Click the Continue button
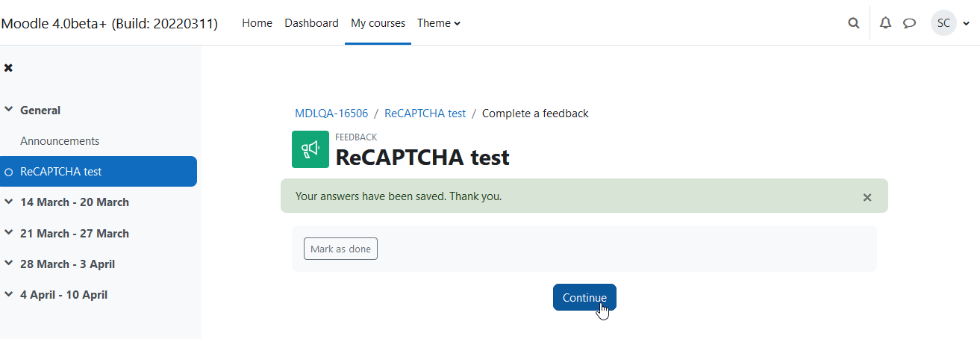Image resolution: width=980 pixels, height=339 pixels. [584, 297]
